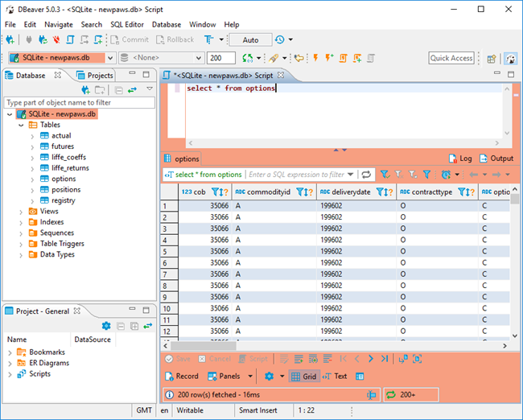Click filter icon in deliverydate column header
Viewport: 523px width, 420px height.
[x=380, y=192]
